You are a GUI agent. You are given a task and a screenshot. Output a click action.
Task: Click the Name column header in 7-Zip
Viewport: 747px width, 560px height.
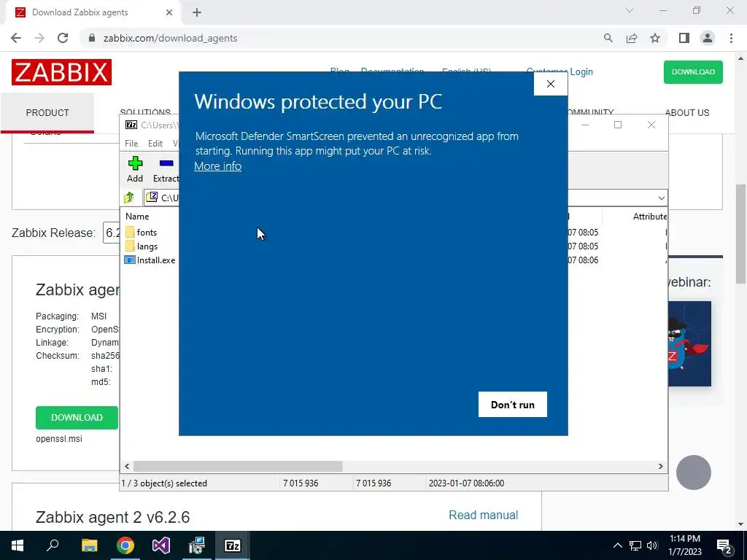[x=137, y=216]
